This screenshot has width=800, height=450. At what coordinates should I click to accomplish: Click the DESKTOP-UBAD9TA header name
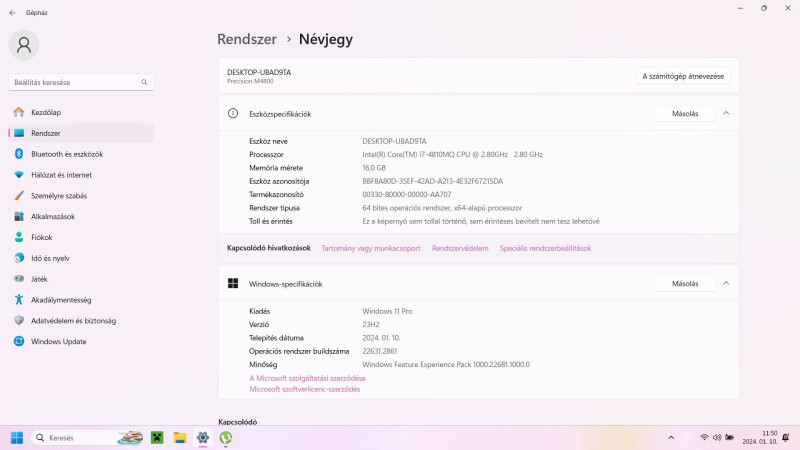tap(259, 72)
